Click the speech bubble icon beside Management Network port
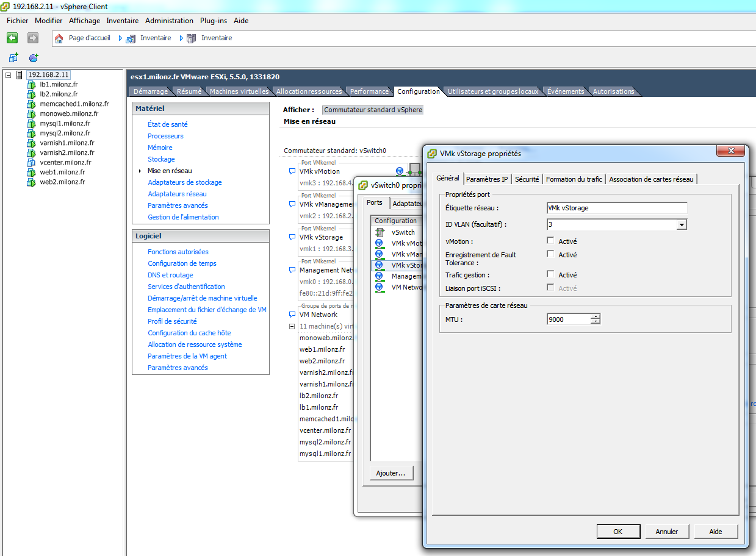Image resolution: width=756 pixels, height=556 pixels. (x=292, y=271)
